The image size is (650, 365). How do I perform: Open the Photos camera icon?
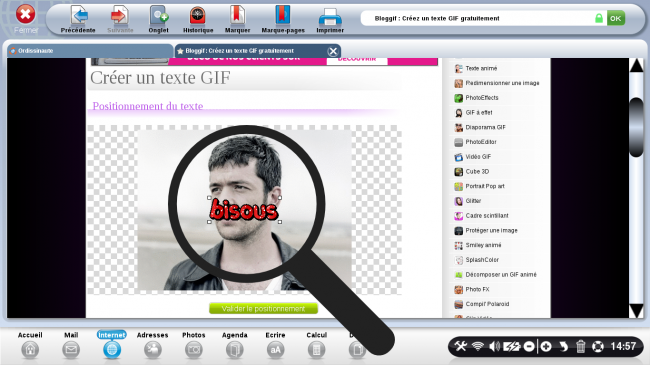[194, 350]
